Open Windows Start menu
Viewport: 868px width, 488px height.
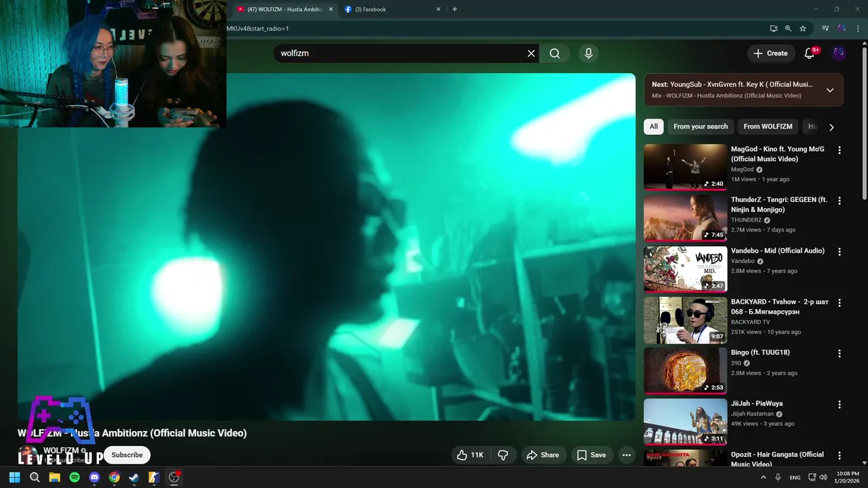tap(14, 477)
